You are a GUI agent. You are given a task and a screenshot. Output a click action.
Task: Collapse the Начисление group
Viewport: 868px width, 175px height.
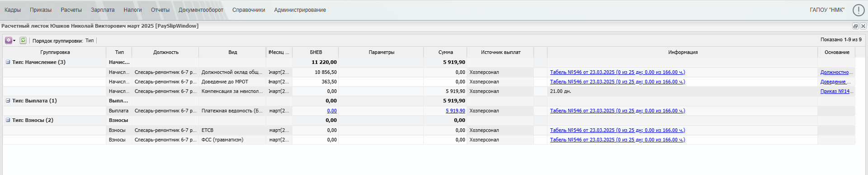[x=8, y=62]
